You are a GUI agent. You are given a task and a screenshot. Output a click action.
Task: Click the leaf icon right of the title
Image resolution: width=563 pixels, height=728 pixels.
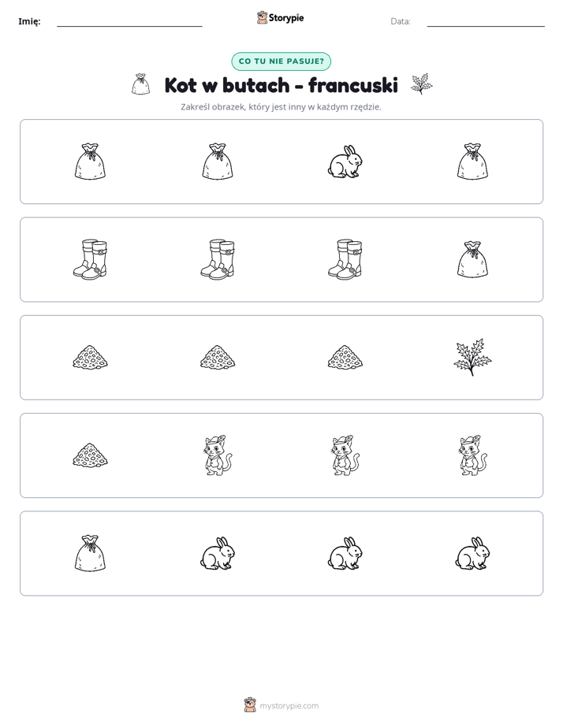point(421,84)
